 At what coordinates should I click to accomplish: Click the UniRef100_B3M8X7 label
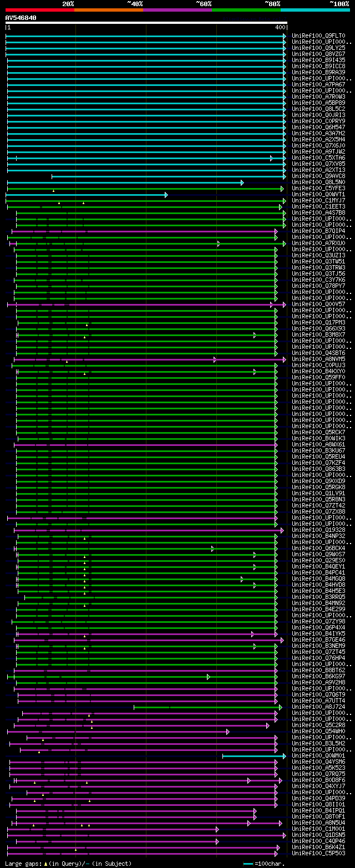(318, 335)
